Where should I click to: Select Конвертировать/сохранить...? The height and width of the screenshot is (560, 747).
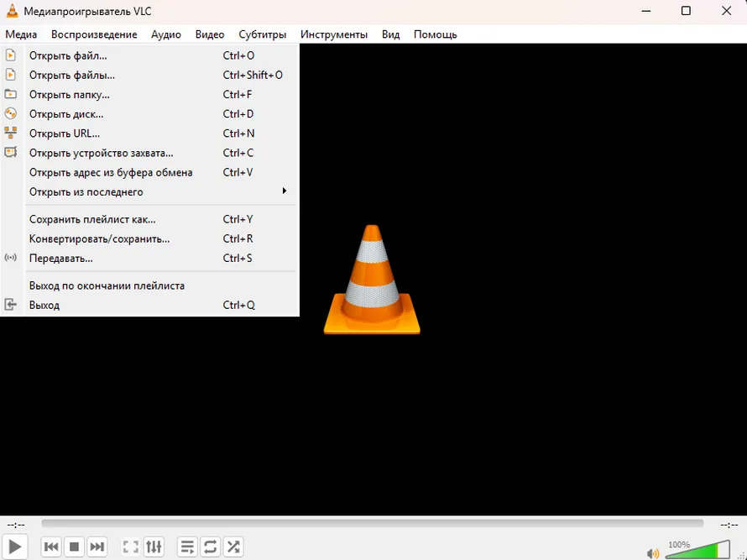coord(149,238)
